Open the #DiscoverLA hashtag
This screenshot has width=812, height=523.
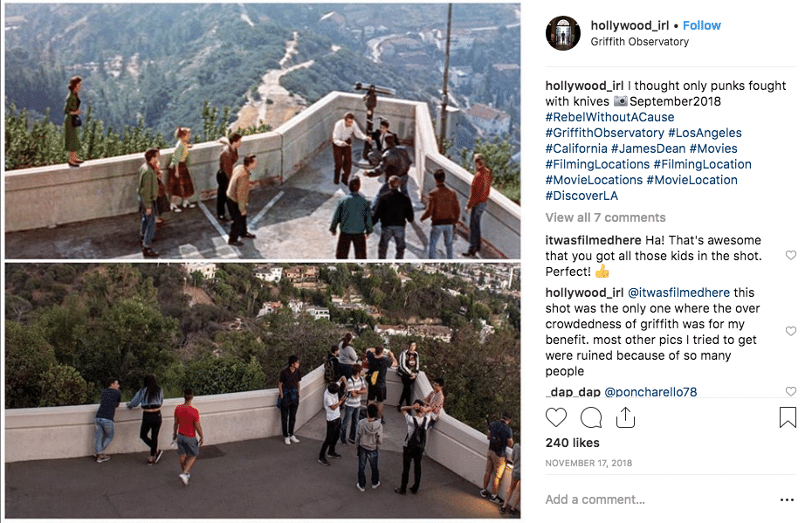pos(581,196)
